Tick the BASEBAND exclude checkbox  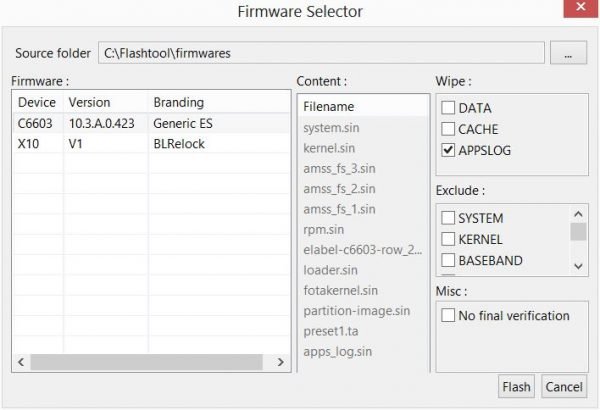tap(448, 260)
